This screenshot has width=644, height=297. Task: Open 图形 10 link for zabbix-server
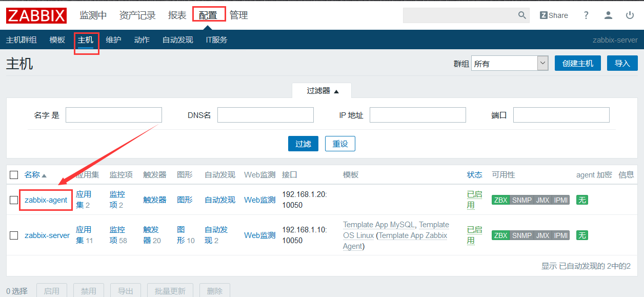click(x=186, y=235)
